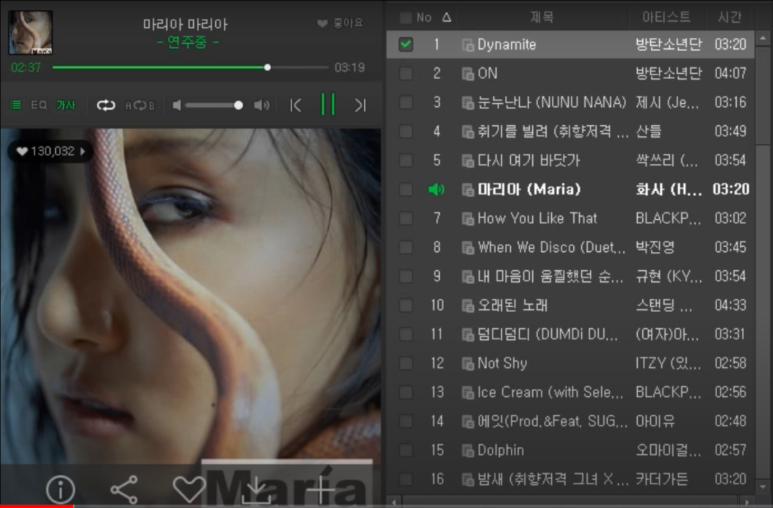Check the Not Shy checkbox
The height and width of the screenshot is (508, 773).
[x=406, y=363]
